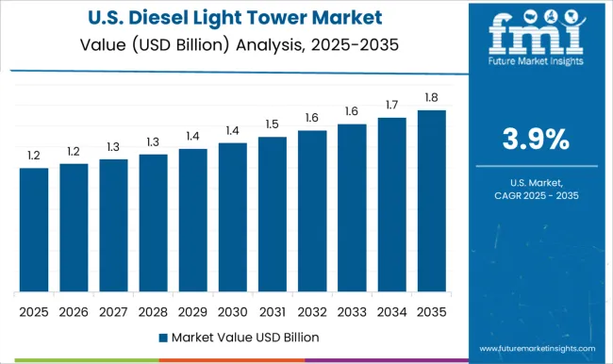Click the 2035 bar in the chart

point(432,201)
